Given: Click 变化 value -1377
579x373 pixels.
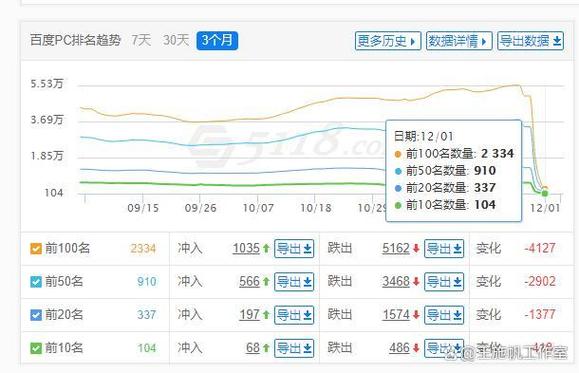Looking at the screenshot, I should [x=540, y=315].
